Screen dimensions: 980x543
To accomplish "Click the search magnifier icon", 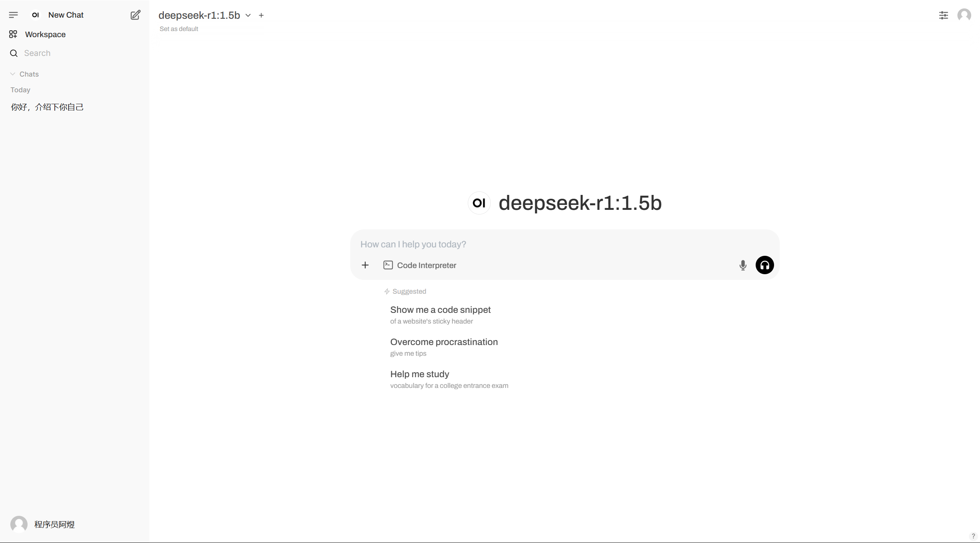I will (14, 53).
